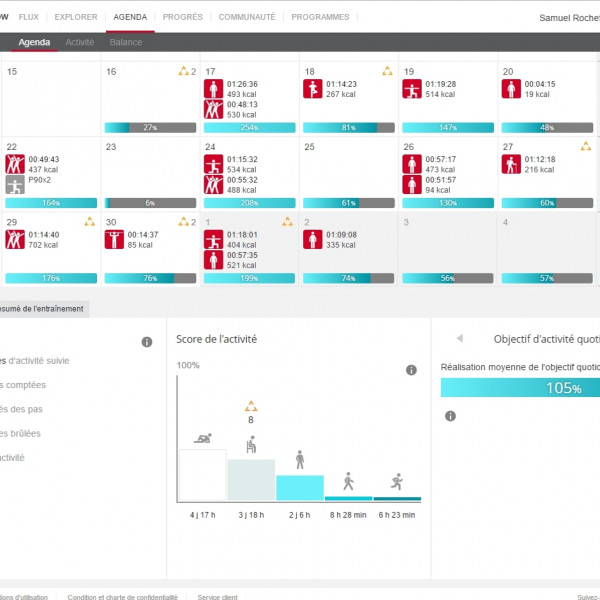The image size is (600, 600).
Task: Click the sitting figure icon in activity chart
Action: click(251, 445)
